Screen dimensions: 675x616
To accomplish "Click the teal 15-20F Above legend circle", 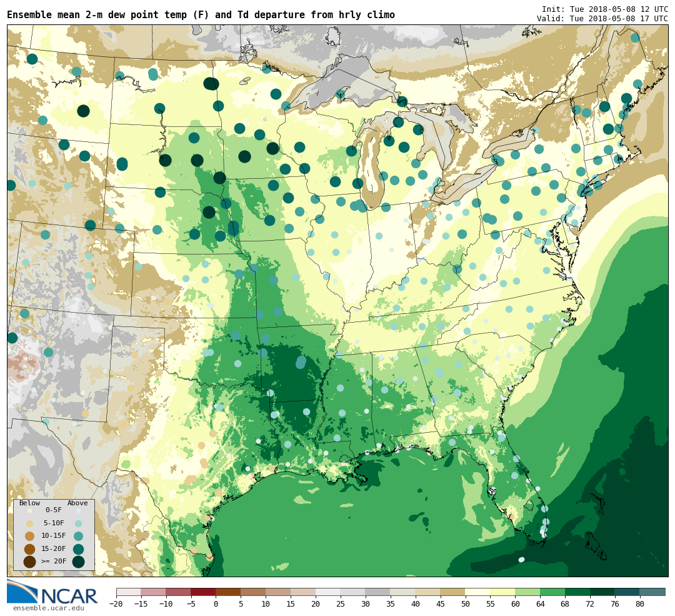I will tap(78, 549).
